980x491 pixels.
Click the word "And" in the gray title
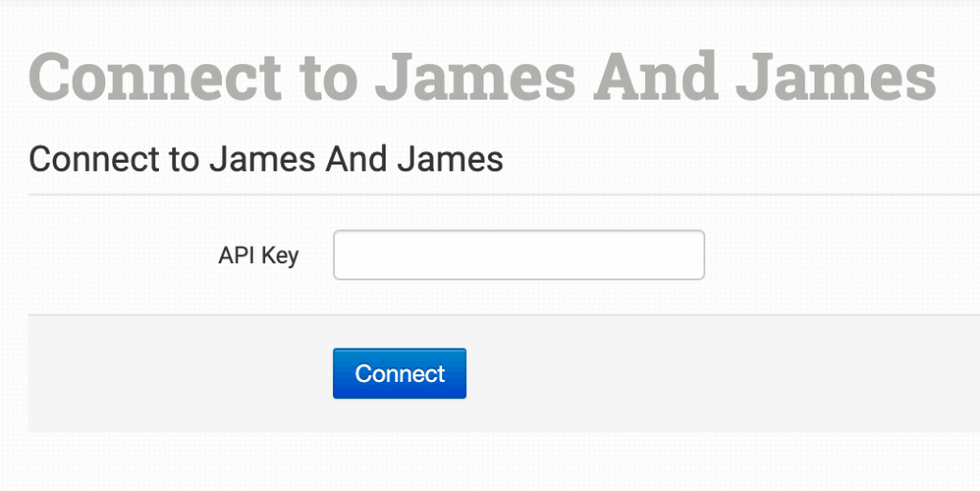tap(655, 77)
